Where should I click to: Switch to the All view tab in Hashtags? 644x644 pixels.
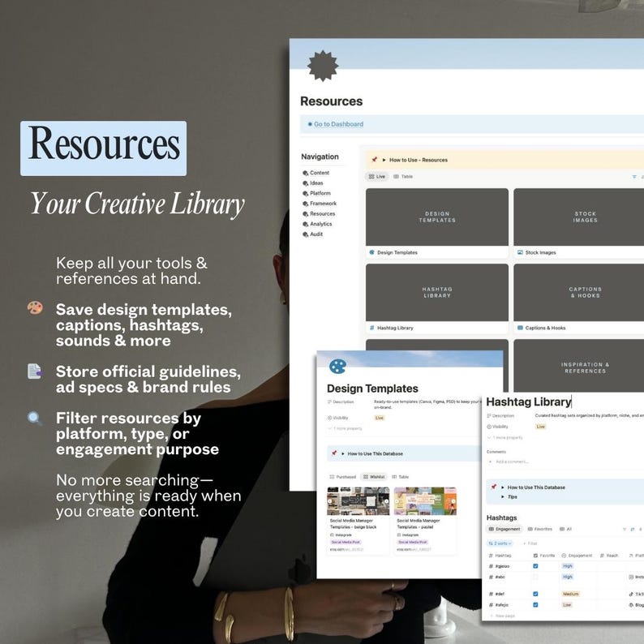(x=565, y=529)
